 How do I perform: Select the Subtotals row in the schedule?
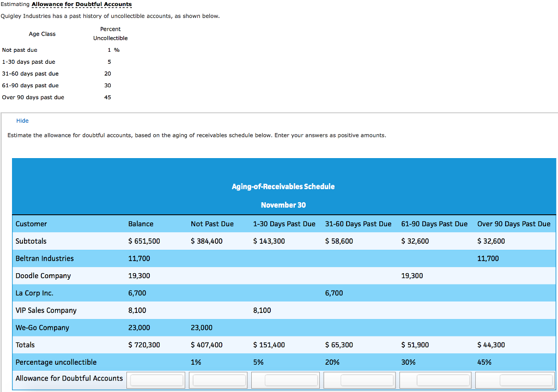[x=31, y=241]
